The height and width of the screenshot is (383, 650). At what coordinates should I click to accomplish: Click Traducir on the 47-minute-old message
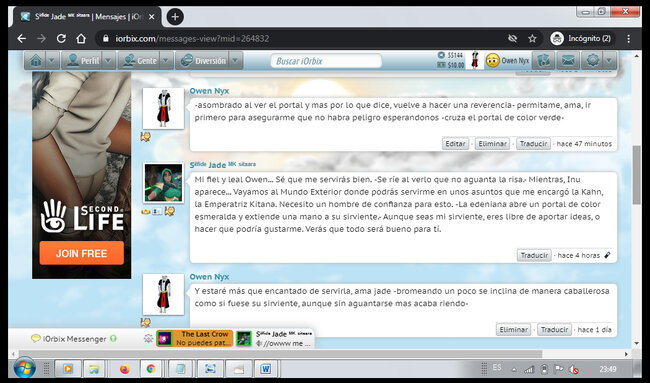click(534, 144)
